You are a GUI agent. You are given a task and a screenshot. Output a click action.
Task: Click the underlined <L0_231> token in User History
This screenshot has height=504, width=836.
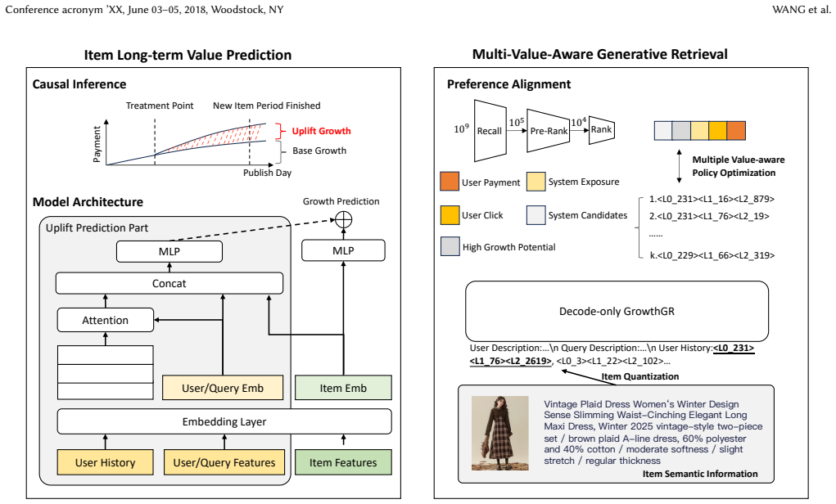tap(734, 348)
